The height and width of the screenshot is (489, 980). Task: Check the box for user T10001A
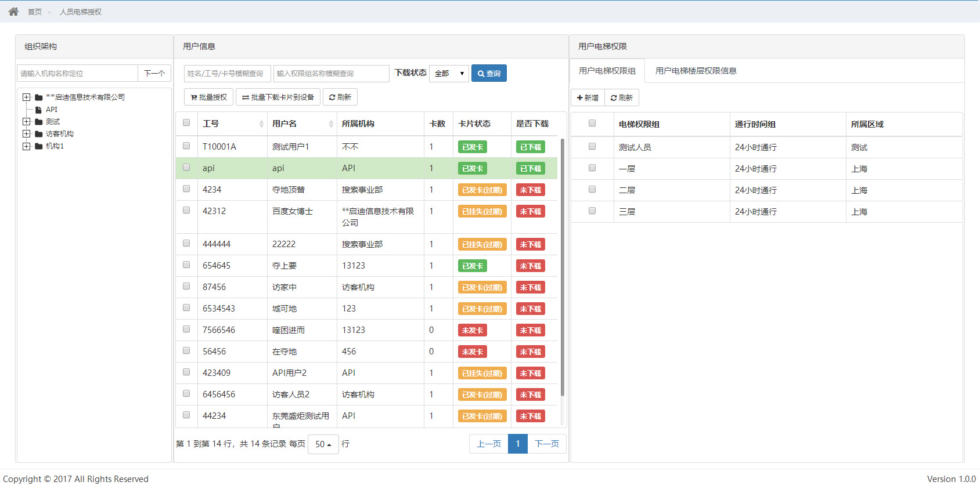pyautogui.click(x=186, y=146)
